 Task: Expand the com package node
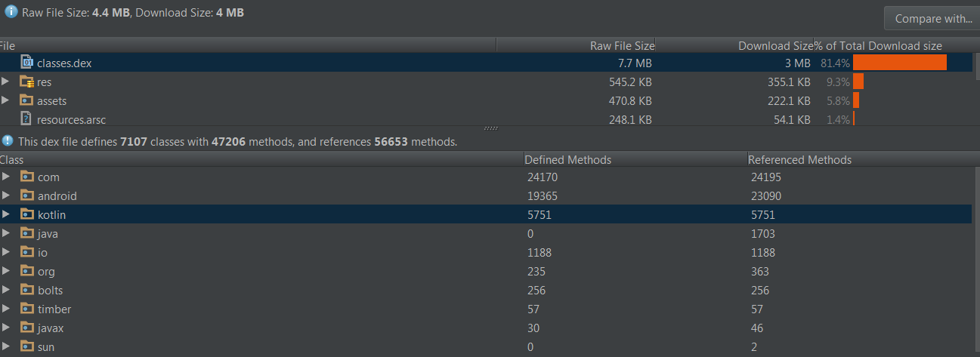click(6, 177)
